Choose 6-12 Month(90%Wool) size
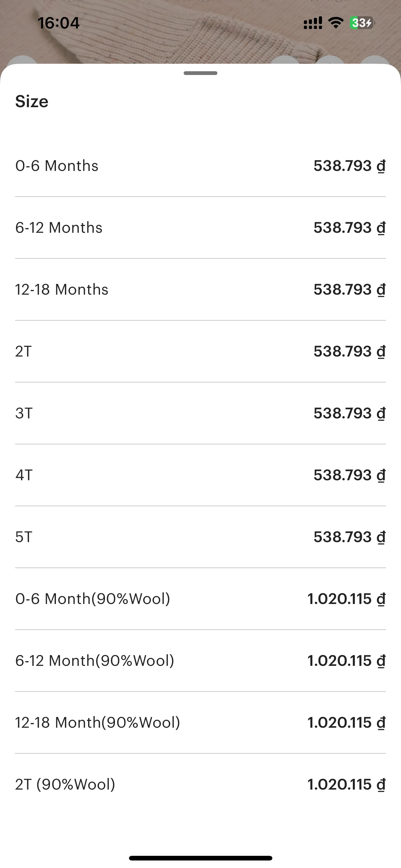 point(200,661)
